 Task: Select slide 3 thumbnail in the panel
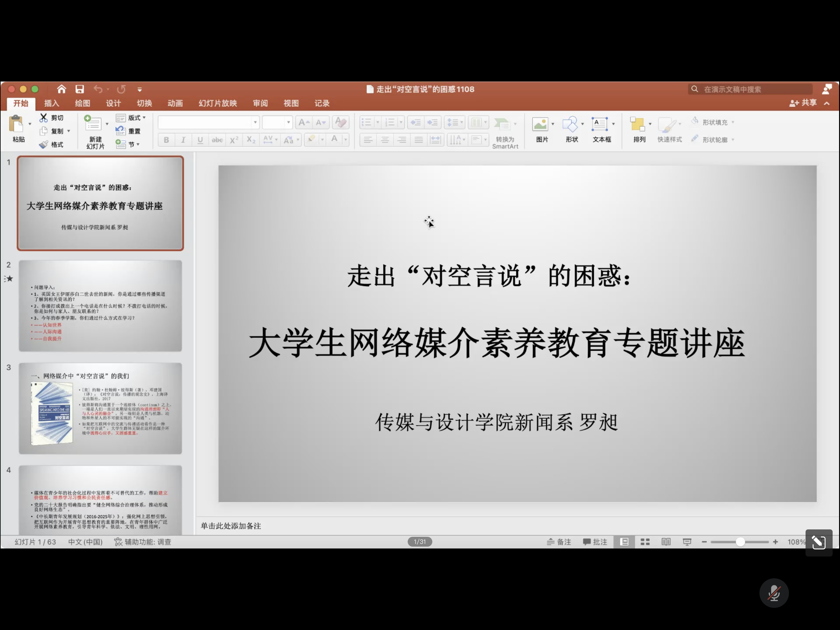100,409
